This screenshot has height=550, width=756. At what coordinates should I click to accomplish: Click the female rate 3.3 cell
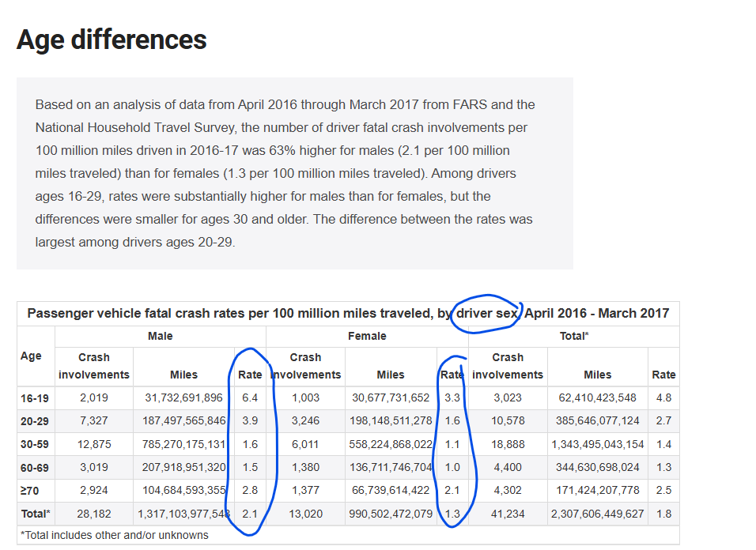click(452, 398)
